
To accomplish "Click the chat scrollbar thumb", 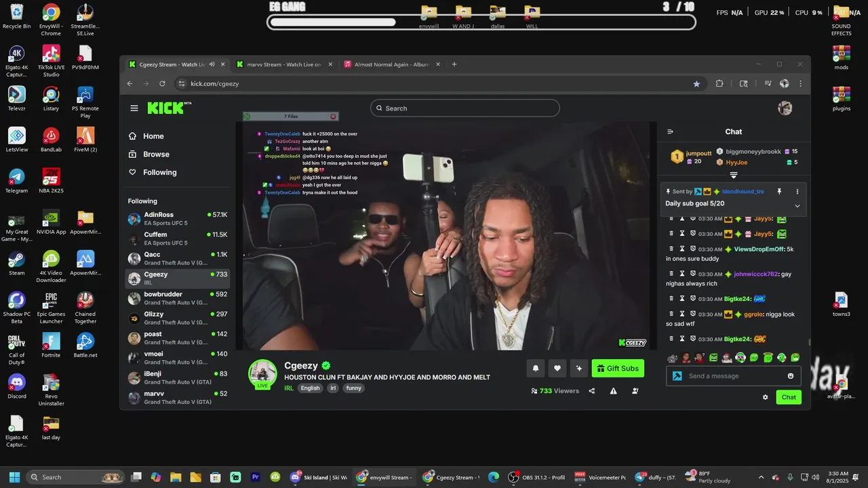I will pyautogui.click(x=808, y=343).
